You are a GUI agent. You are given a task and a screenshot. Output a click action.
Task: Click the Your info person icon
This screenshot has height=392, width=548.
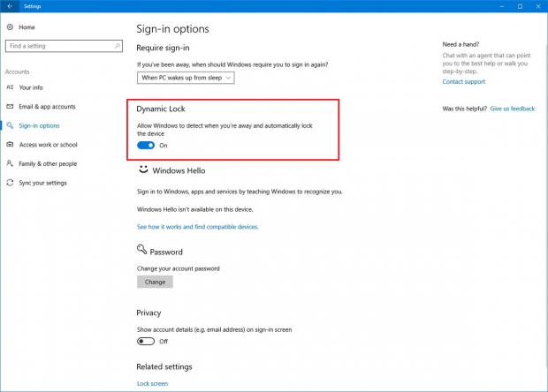pyautogui.click(x=10, y=87)
